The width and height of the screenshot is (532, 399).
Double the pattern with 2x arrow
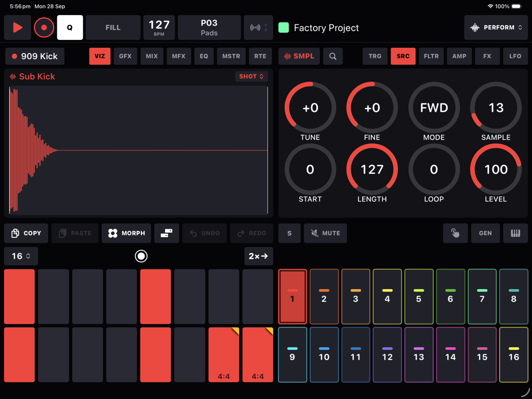click(x=259, y=256)
